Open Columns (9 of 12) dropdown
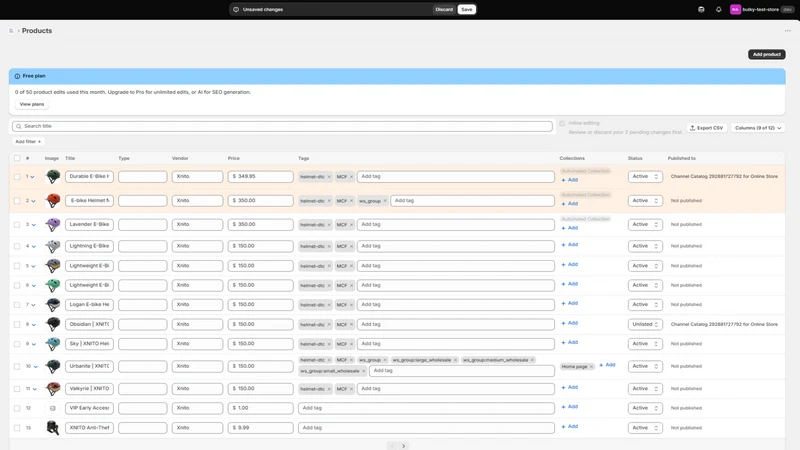The width and height of the screenshot is (800, 450). [x=758, y=128]
